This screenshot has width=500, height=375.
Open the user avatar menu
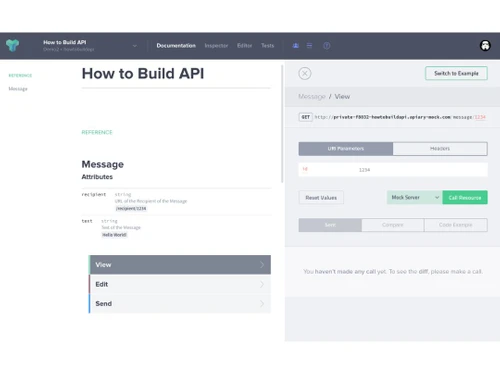(x=485, y=45)
